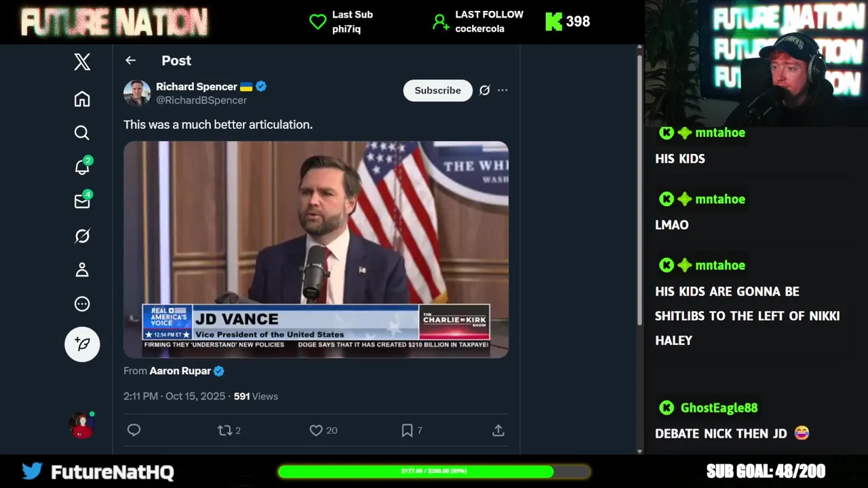Click the LMAO chat message
This screenshot has height=488, width=868.
pos(672,225)
